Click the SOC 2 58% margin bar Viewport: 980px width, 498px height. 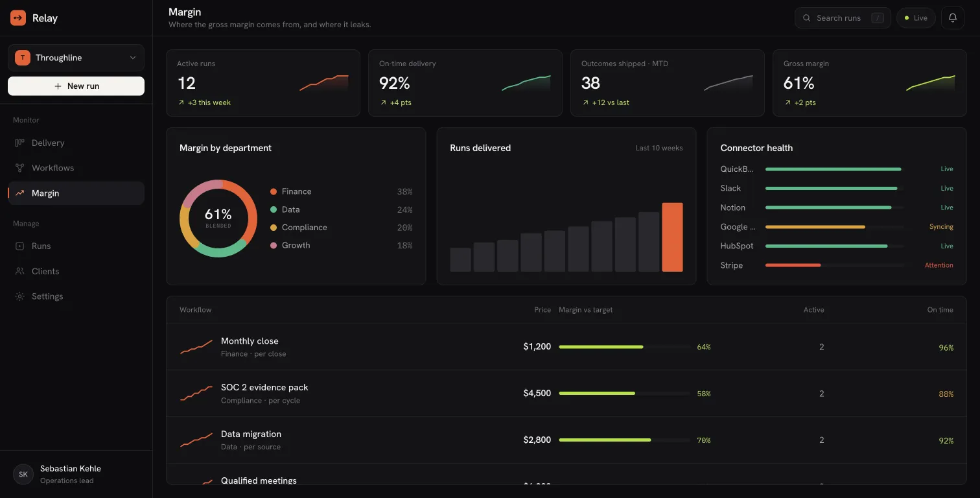[x=625, y=394]
